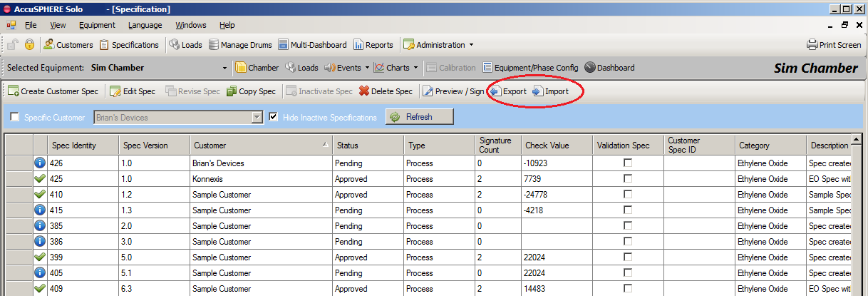Screen dimensions: 868x296
Task: Click the Export spec icon
Action: pos(495,91)
